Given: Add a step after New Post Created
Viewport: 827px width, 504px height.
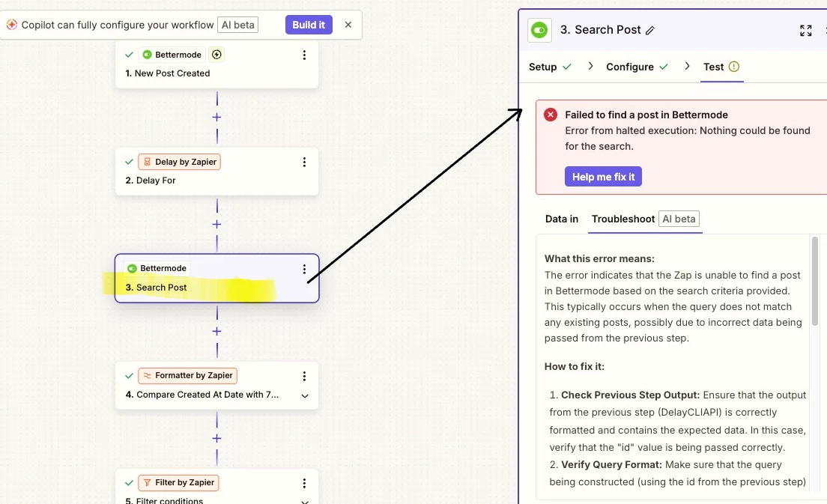Looking at the screenshot, I should tap(216, 117).
